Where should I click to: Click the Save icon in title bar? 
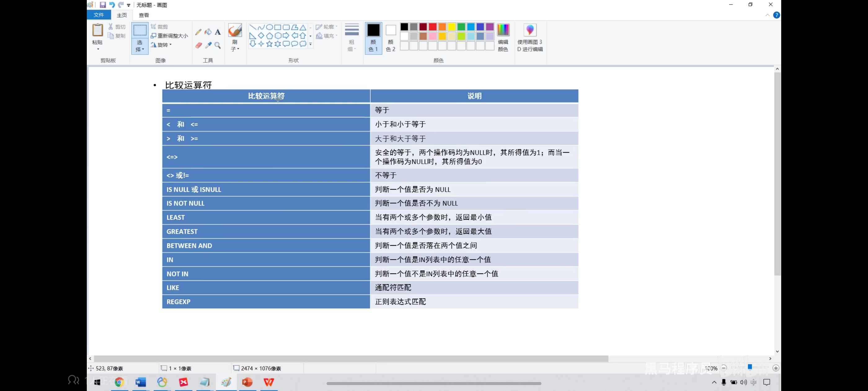pos(103,5)
